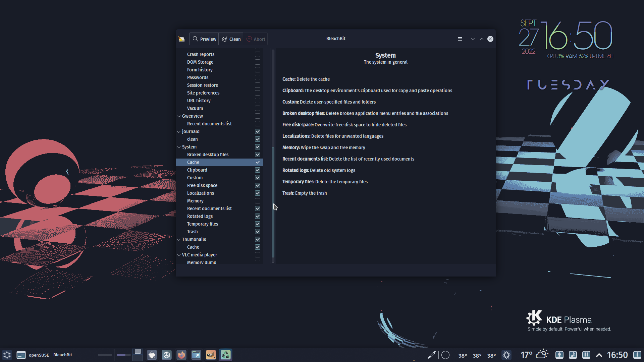Select the clean entry under journald

pyautogui.click(x=220, y=139)
